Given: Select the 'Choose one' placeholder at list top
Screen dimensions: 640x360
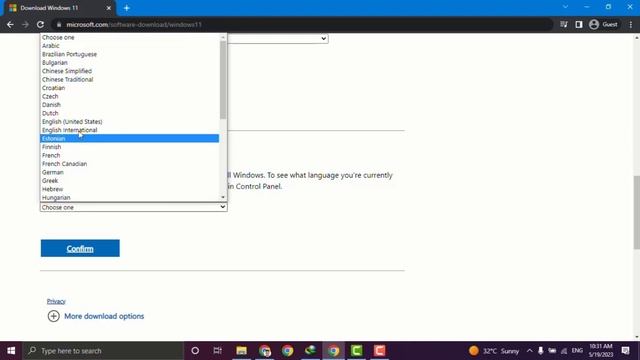Looking at the screenshot, I should [x=129, y=37].
